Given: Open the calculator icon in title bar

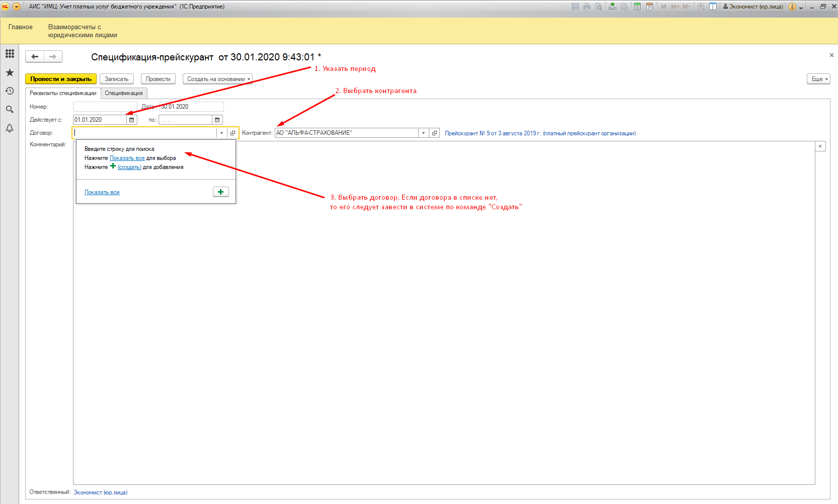Looking at the screenshot, I should click(637, 7).
